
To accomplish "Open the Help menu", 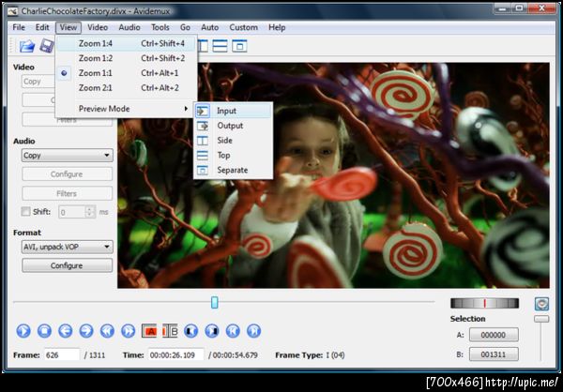I will [x=277, y=27].
